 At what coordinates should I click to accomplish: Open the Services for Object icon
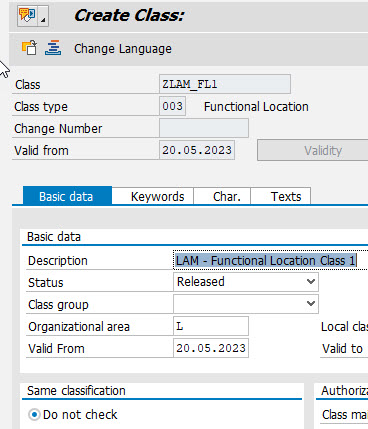click(x=27, y=15)
